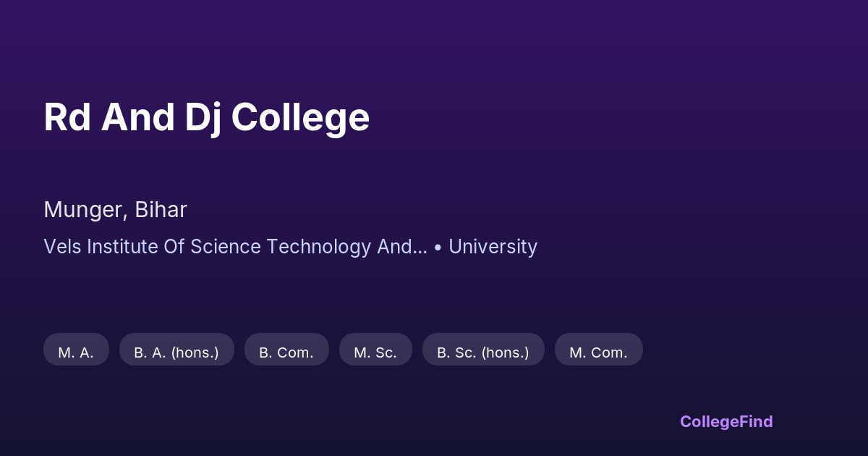Image resolution: width=868 pixels, height=456 pixels.
Task: Click the word "College" in the title
Action: (300, 117)
